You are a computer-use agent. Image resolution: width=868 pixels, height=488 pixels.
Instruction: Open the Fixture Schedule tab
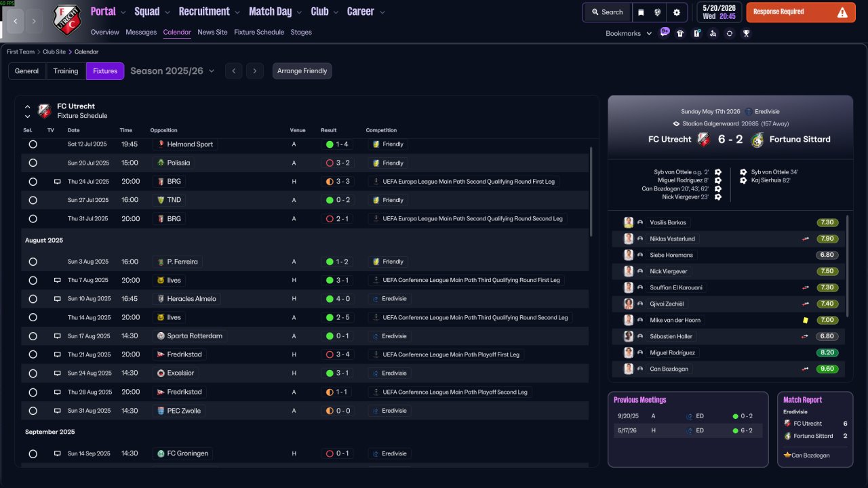(259, 32)
